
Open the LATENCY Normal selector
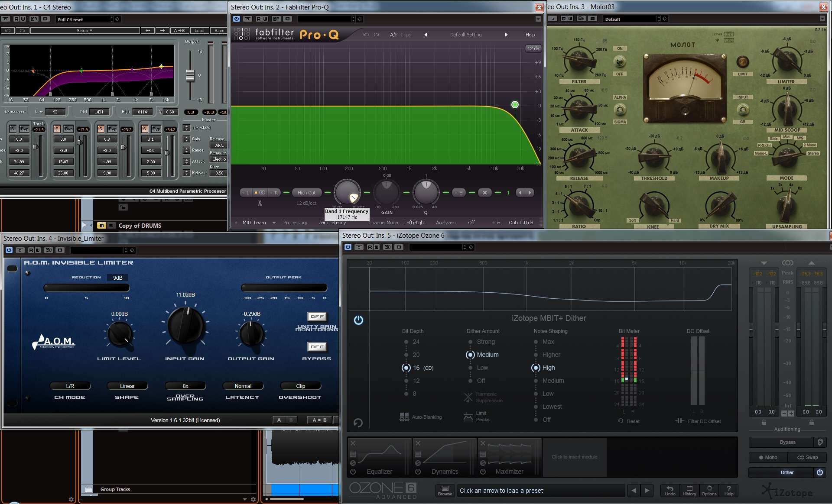coord(243,386)
